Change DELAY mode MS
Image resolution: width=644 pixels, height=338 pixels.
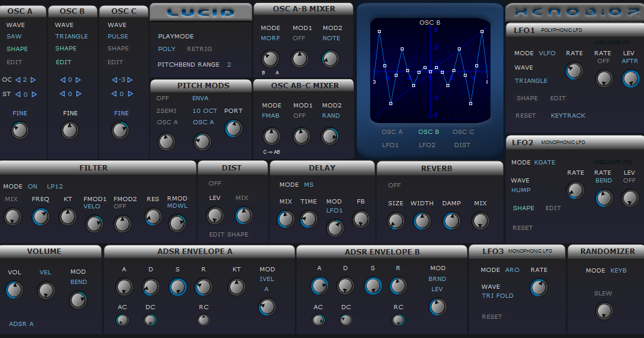(x=309, y=185)
